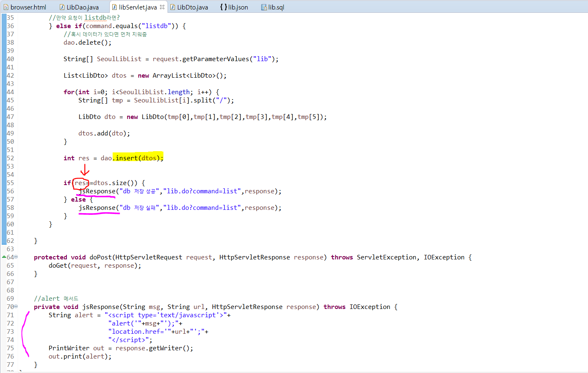Screen dimensions: 588x373
Task: Click new LibDto( constructor call on line 47
Action: pyautogui.click(x=147, y=116)
